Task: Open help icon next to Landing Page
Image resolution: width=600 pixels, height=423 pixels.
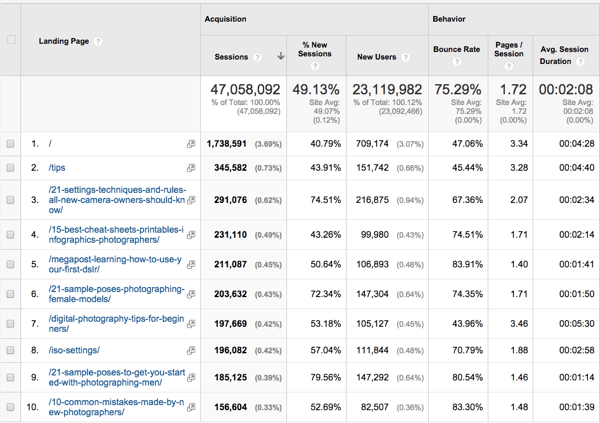Action: point(98,41)
